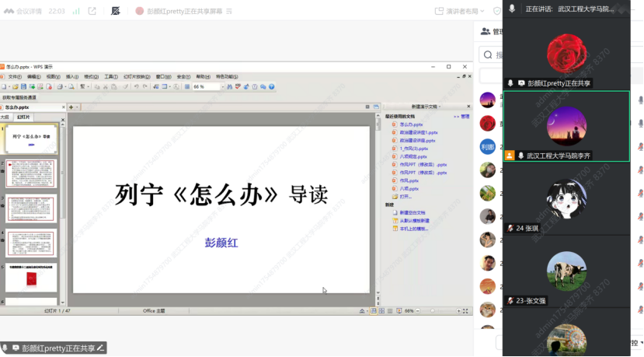This screenshot has height=357, width=644.
Task: Click the shield security icon in meeting bar
Action: [x=497, y=11]
